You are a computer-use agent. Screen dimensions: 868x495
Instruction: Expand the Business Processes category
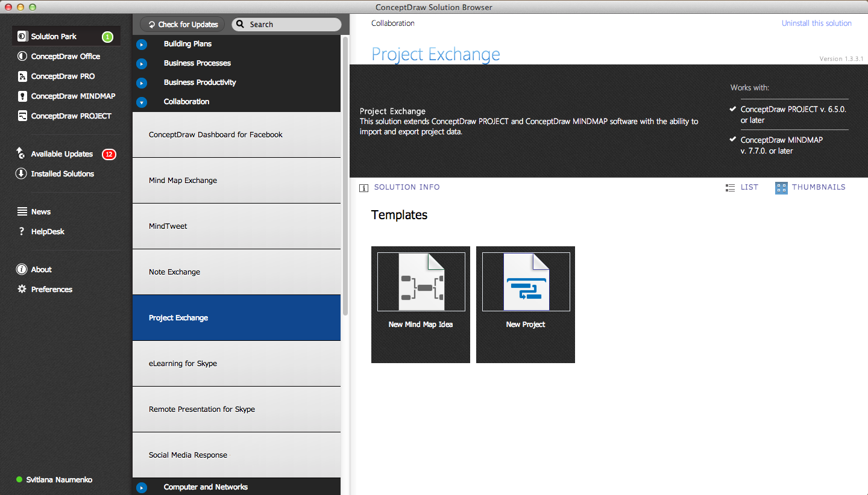(142, 64)
